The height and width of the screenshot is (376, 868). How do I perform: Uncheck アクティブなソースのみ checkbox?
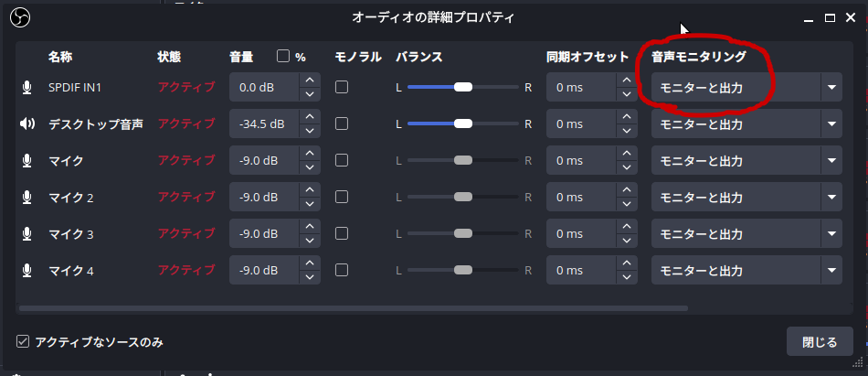pyautogui.click(x=23, y=342)
